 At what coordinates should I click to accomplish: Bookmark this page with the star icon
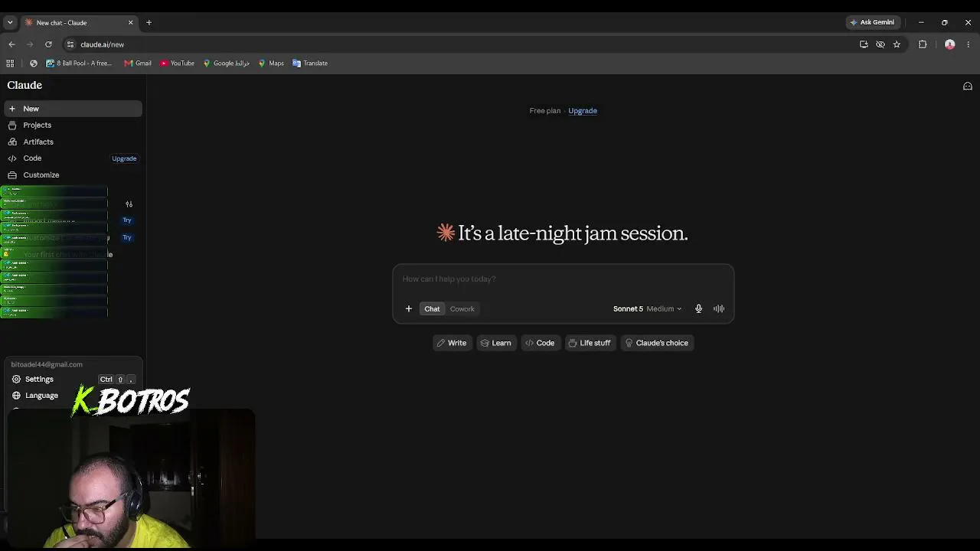coord(897,44)
